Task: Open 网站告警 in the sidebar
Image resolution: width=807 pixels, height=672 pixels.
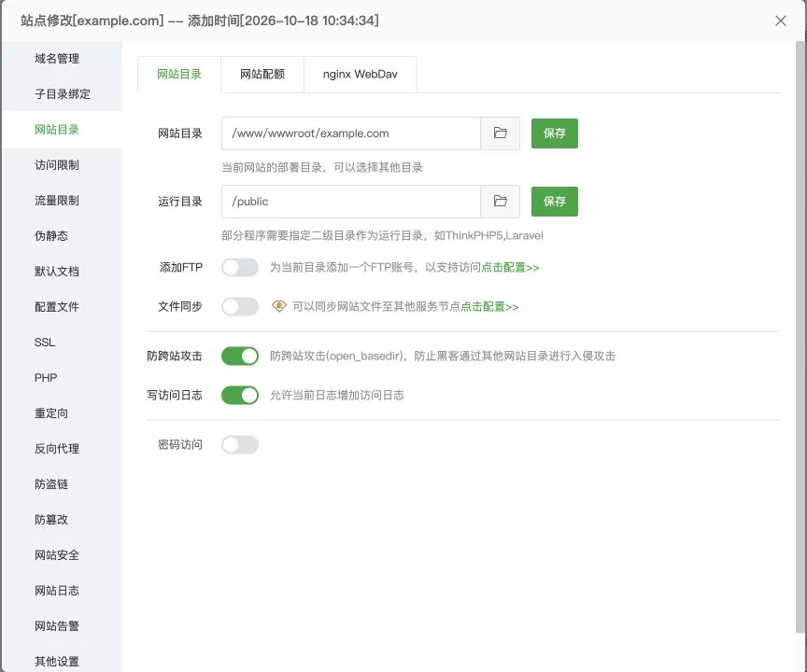Action: (x=62, y=625)
